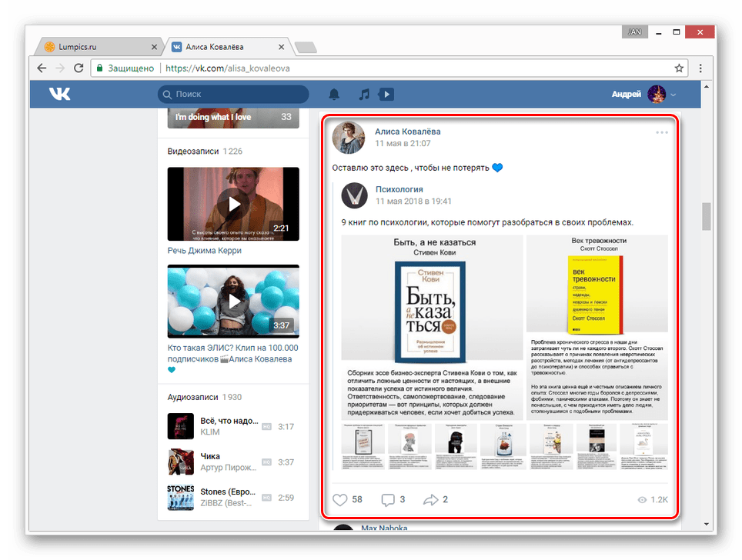Open comments on the post
This screenshot has width=742, height=560.
pos(388,500)
